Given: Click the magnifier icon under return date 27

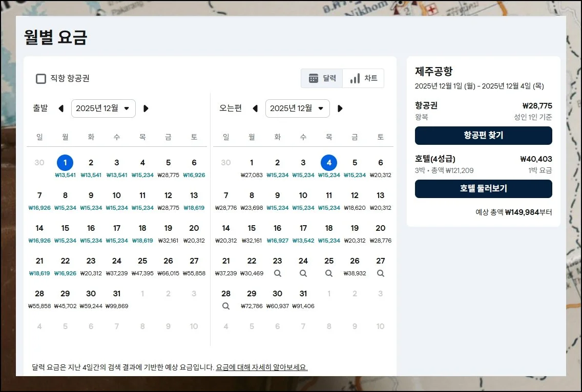Looking at the screenshot, I should click(380, 273).
